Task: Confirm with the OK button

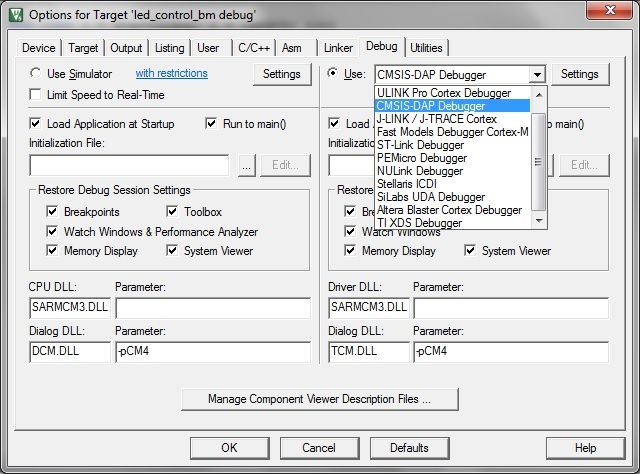Action: click(229, 448)
